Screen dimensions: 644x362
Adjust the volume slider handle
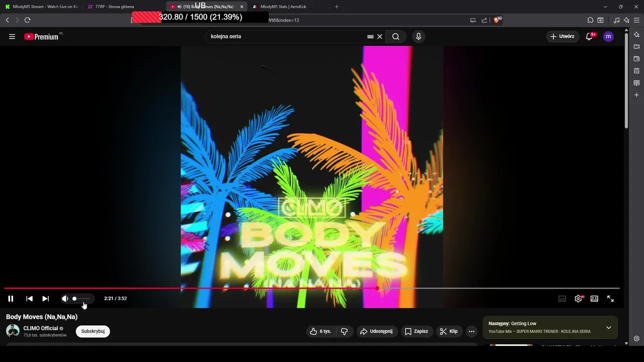coord(74,299)
